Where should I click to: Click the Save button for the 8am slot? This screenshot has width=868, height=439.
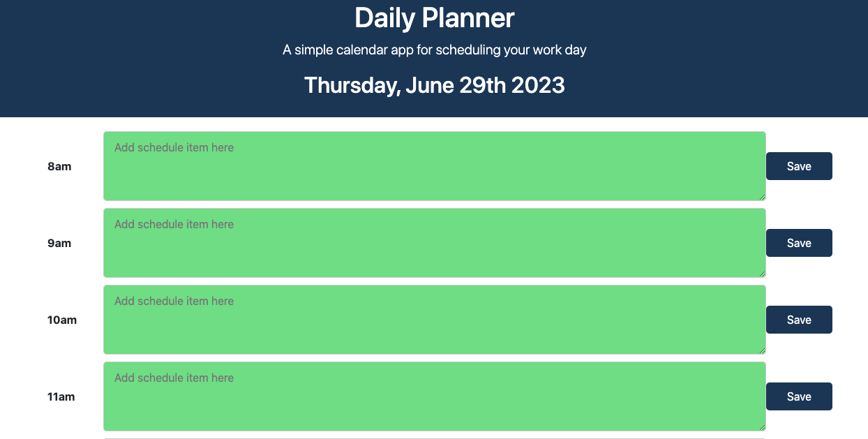click(x=799, y=166)
